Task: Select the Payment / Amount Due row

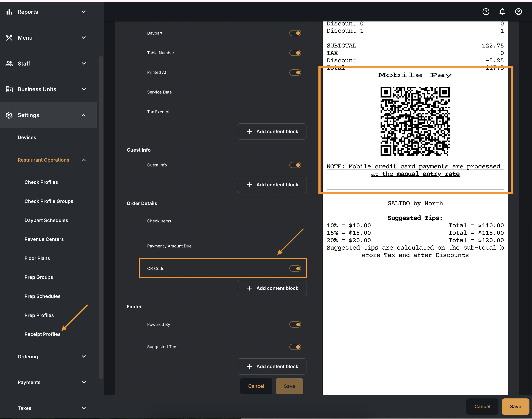Action: (x=169, y=246)
